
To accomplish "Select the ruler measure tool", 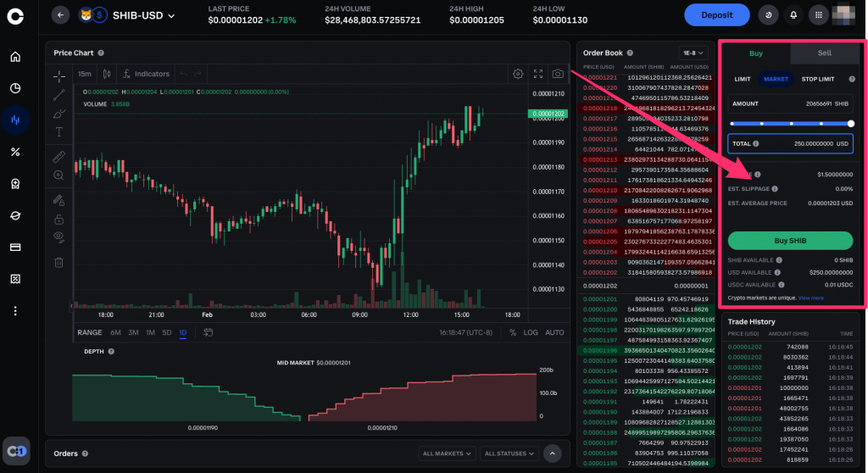I will (x=58, y=157).
